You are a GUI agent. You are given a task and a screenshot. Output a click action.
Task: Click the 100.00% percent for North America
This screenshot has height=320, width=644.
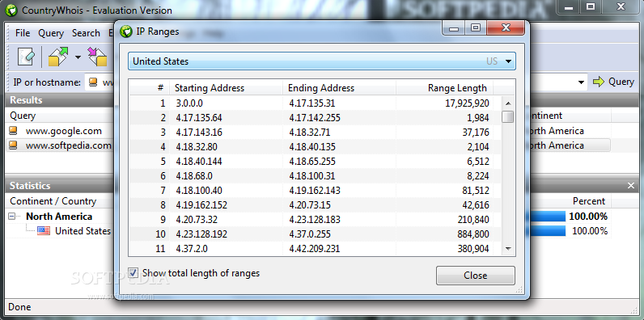click(x=588, y=217)
